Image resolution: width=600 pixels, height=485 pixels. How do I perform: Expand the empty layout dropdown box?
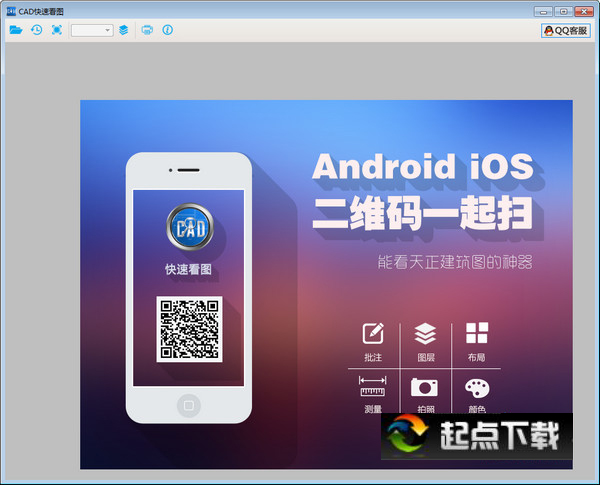pos(92,30)
